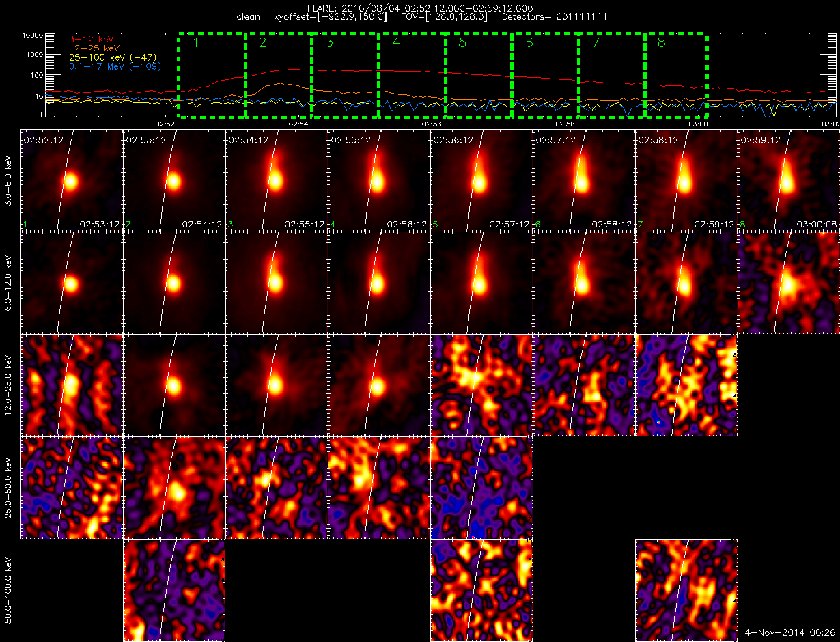This screenshot has width=840, height=642.
Task: Select green interval box 7 on light curve
Action: 613,75
